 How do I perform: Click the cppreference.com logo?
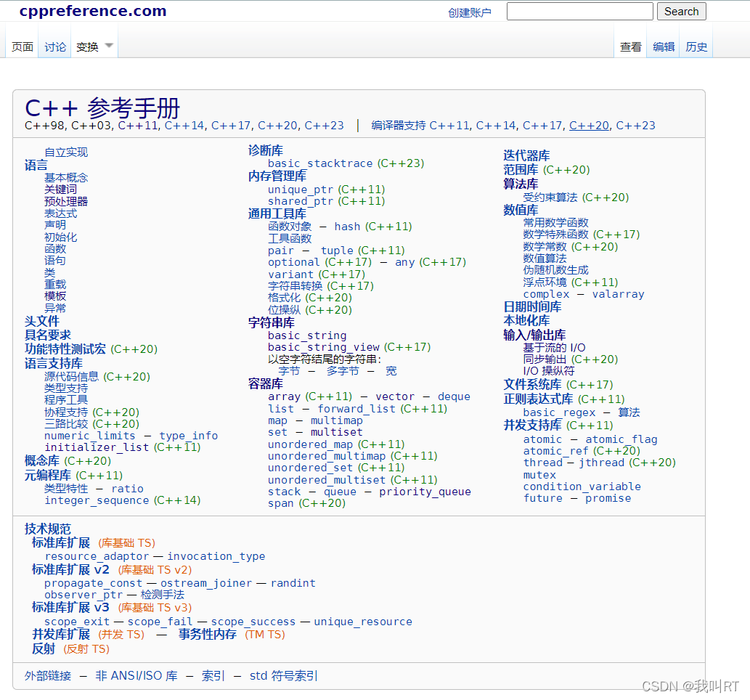(91, 10)
